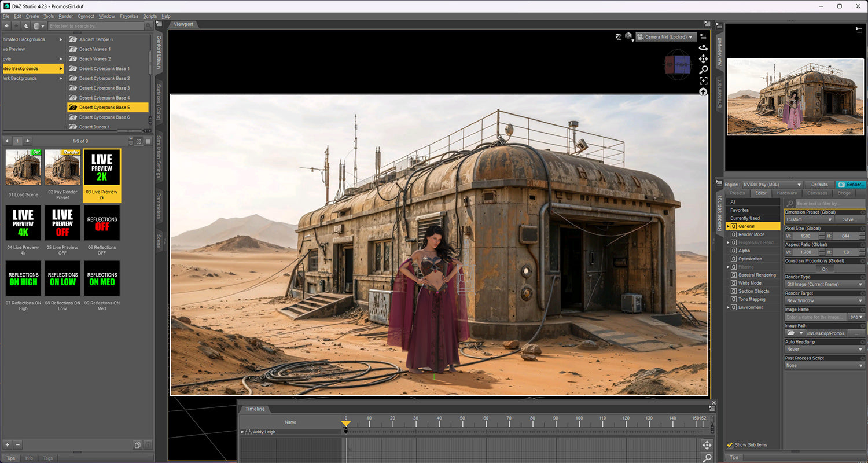868x463 pixels.
Task: Open the Render Type Still Image dropdown
Action: [825, 285]
